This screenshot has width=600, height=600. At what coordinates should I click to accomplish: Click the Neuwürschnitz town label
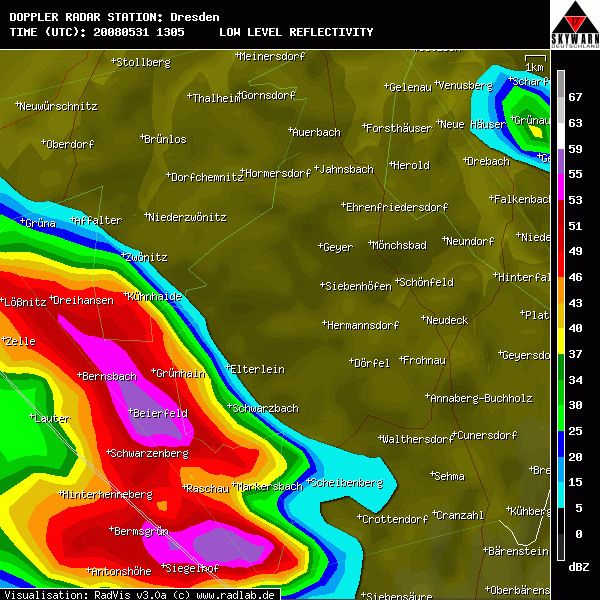57,106
